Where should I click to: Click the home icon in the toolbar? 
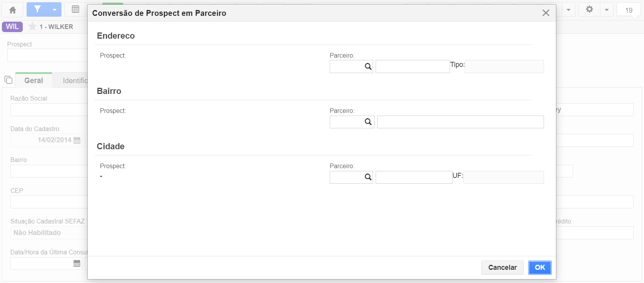coord(13,10)
